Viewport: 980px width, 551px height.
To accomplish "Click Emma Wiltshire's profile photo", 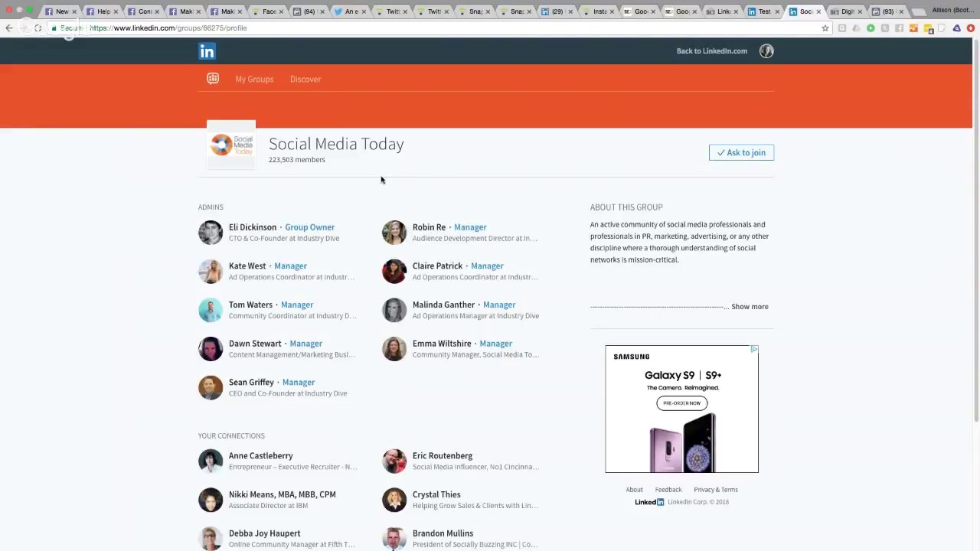I will coord(394,349).
